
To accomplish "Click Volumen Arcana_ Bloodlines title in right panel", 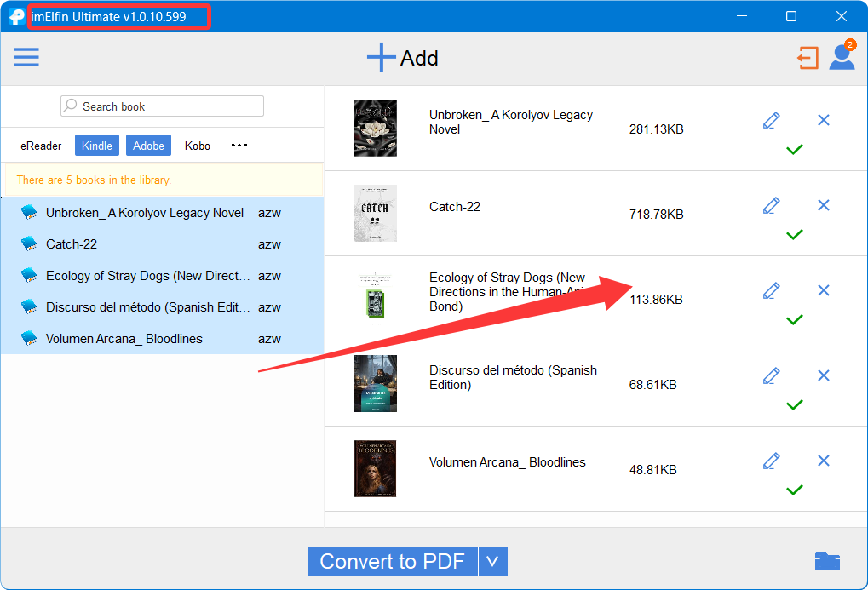I will pos(507,462).
